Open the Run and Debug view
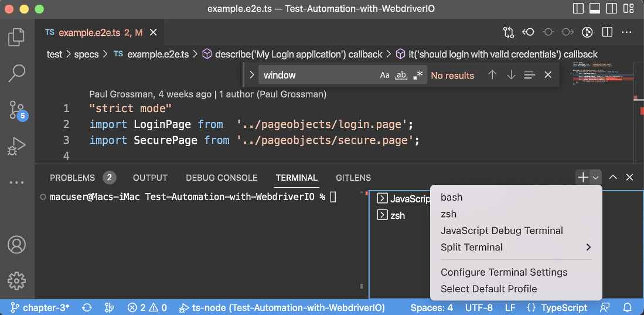Image resolution: width=644 pixels, height=315 pixels. coord(17,147)
